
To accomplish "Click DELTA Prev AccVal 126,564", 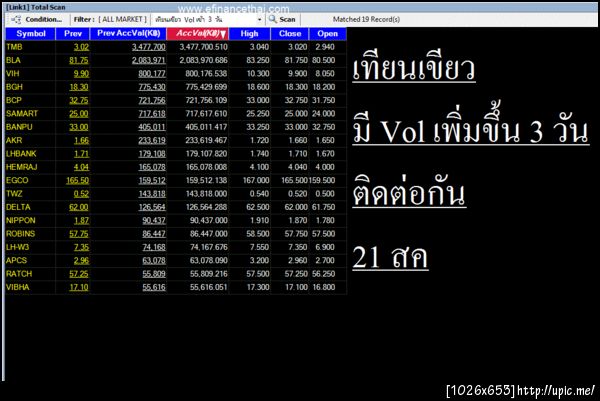I will pos(152,207).
